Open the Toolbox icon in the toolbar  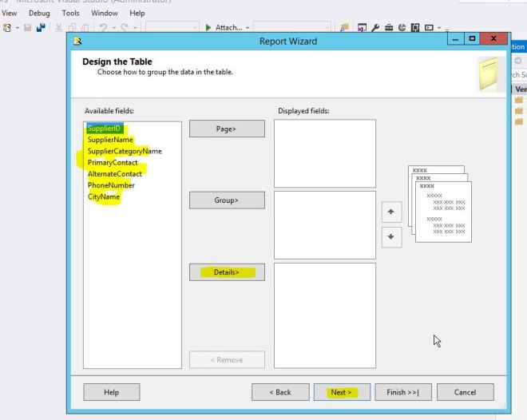tap(389, 28)
